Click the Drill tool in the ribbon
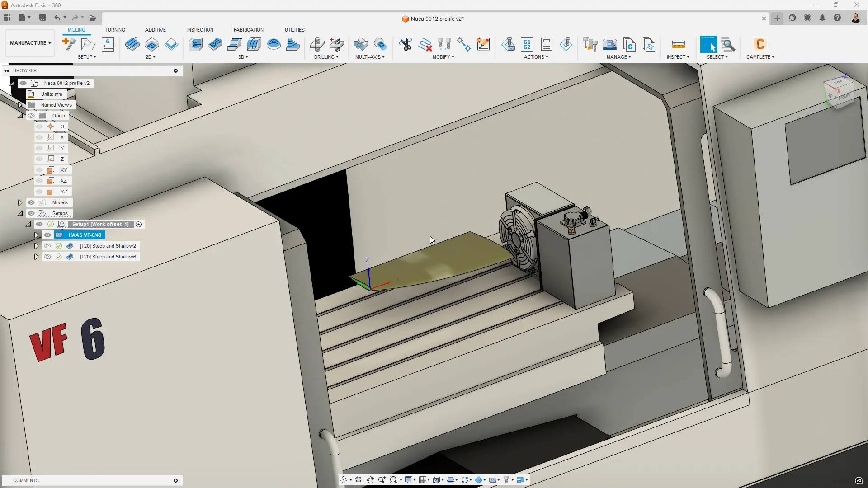The height and width of the screenshot is (488, 868). [317, 44]
